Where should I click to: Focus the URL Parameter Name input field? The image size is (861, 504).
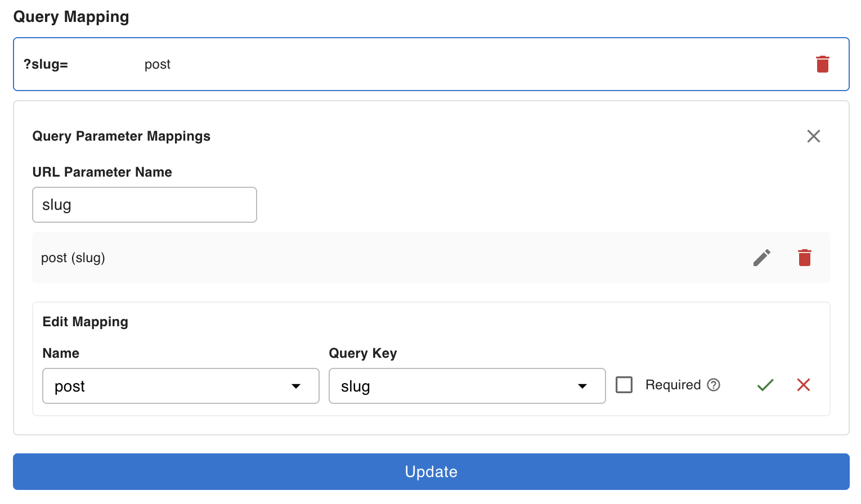[145, 205]
